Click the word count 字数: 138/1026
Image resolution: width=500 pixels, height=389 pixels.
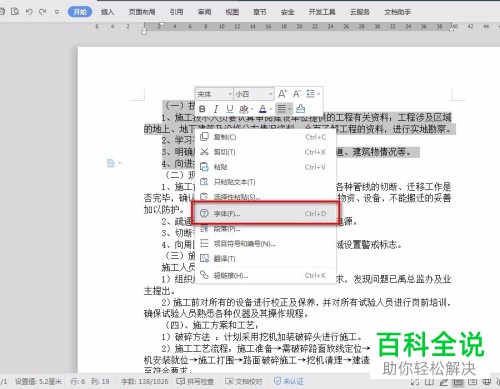click(144, 381)
